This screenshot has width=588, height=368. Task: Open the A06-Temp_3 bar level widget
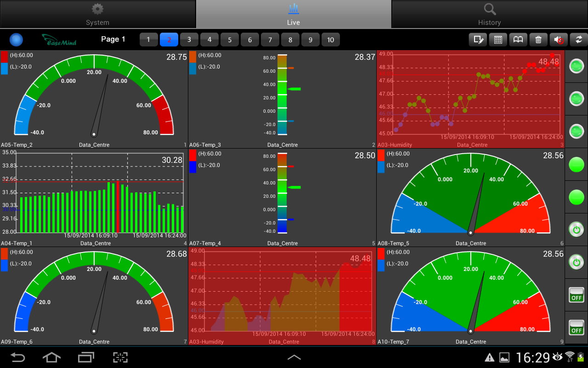(x=282, y=99)
